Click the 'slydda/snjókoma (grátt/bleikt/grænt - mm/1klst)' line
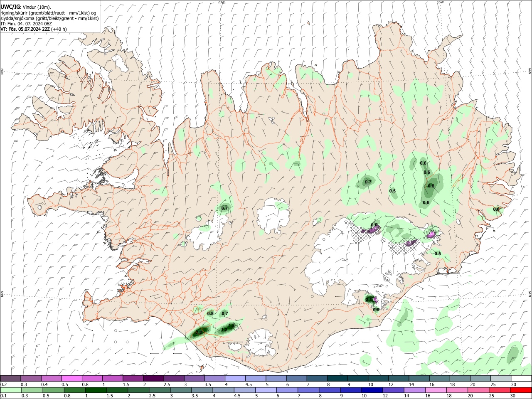The width and height of the screenshot is (532, 399). coord(49,18)
